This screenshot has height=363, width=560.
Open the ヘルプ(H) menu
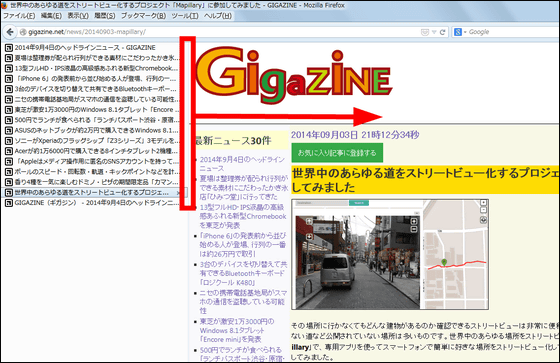pyautogui.click(x=218, y=16)
